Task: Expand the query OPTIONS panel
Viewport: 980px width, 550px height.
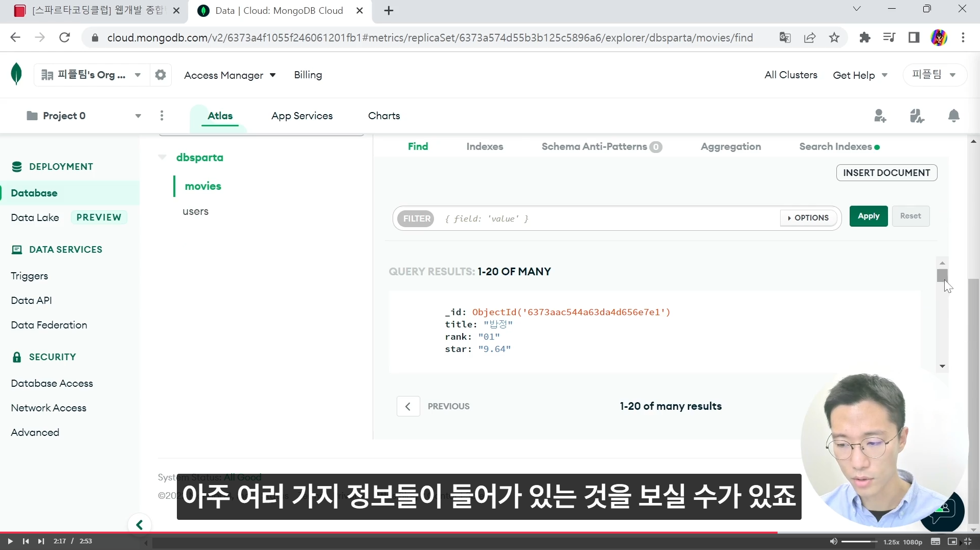Action: [808, 217]
